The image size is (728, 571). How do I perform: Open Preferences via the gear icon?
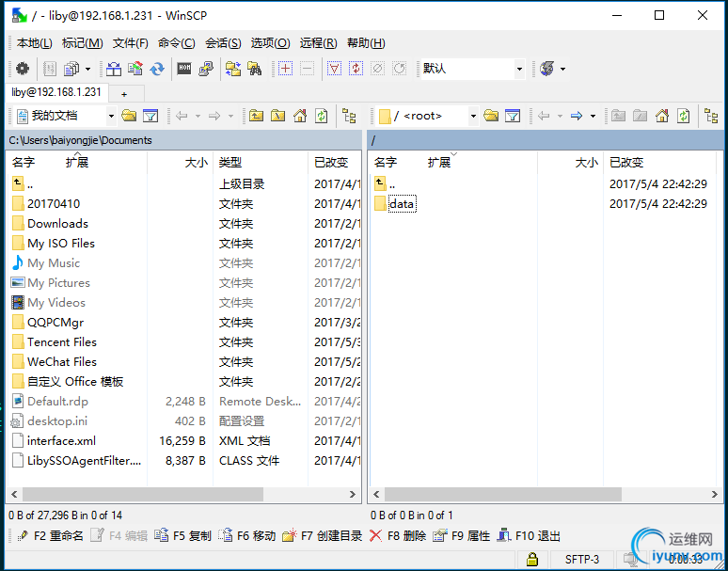[23, 69]
